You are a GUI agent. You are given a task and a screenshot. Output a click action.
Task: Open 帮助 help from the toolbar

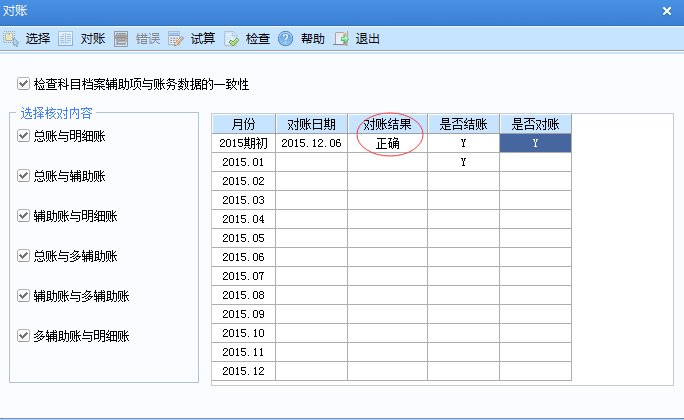tap(286, 39)
